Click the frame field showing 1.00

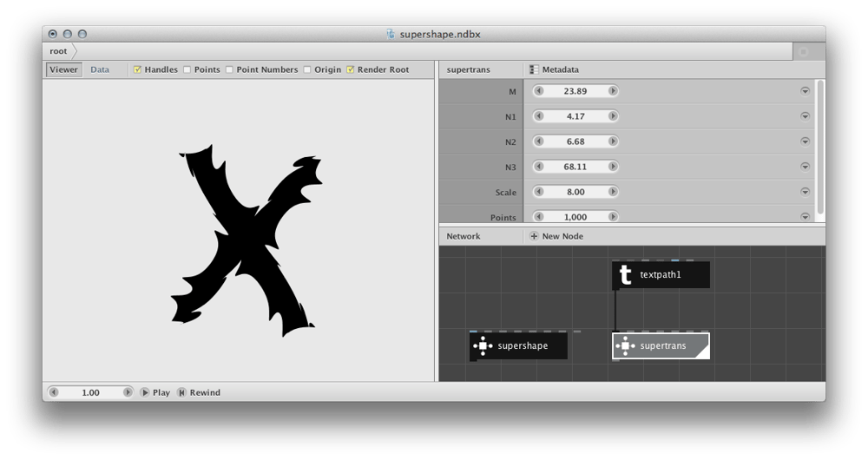click(91, 392)
